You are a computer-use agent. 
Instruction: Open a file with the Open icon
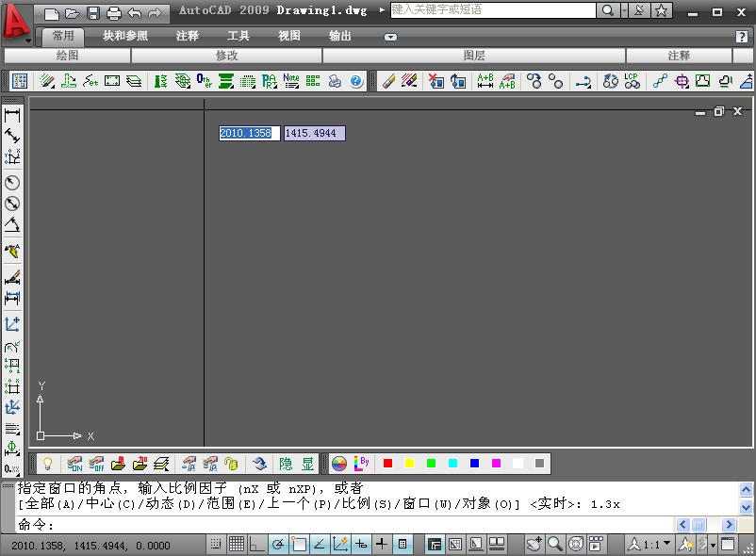73,13
